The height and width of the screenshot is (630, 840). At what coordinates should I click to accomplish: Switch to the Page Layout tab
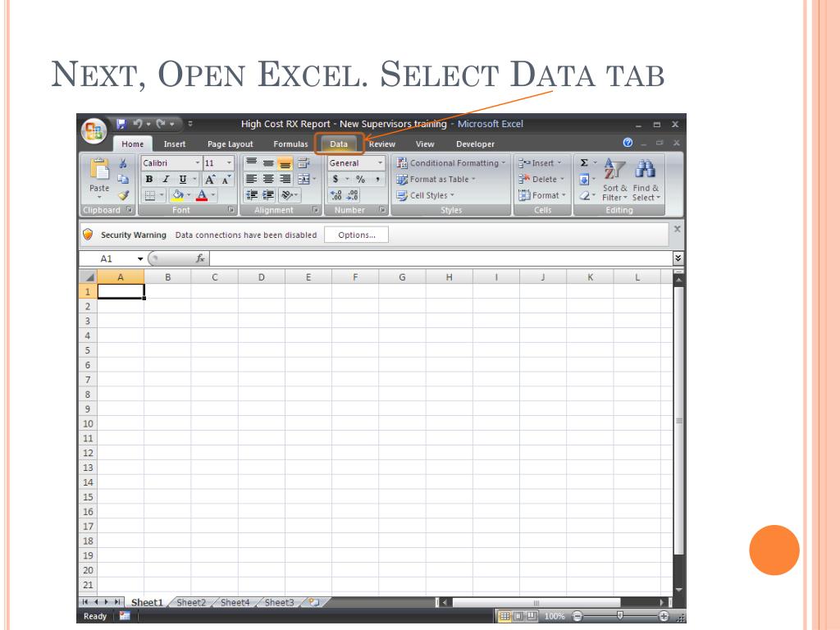pyautogui.click(x=231, y=144)
